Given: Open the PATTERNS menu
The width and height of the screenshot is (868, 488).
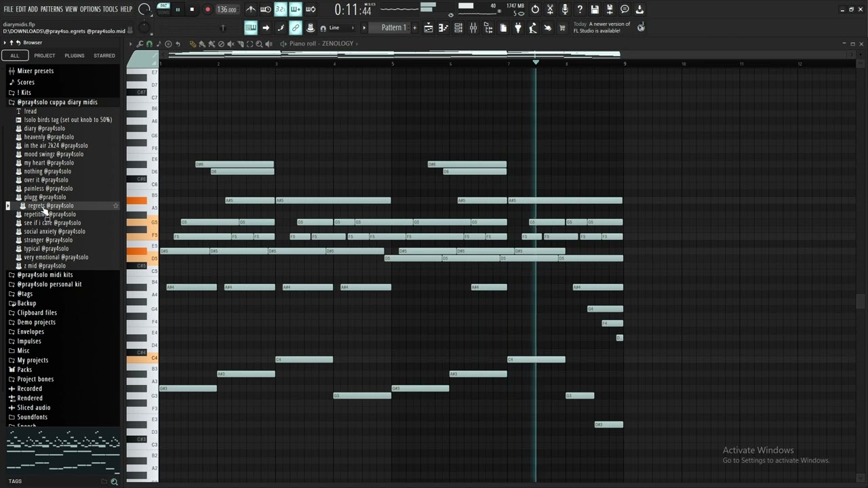Looking at the screenshot, I should click(52, 9).
